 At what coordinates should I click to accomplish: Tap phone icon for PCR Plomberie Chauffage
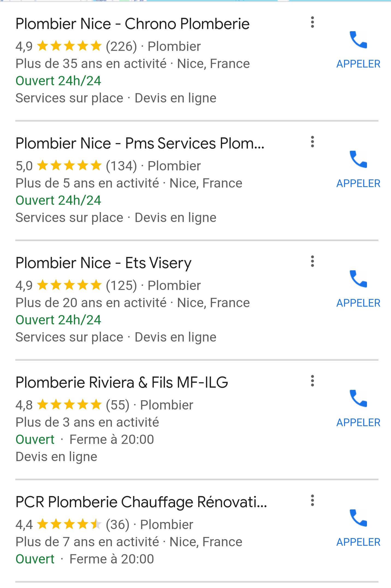358,518
